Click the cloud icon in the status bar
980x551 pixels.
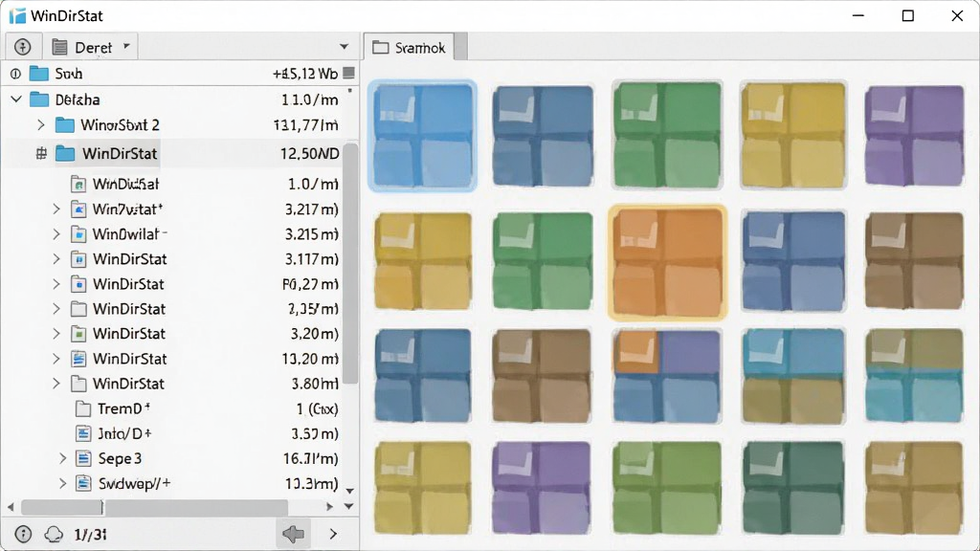point(55,534)
